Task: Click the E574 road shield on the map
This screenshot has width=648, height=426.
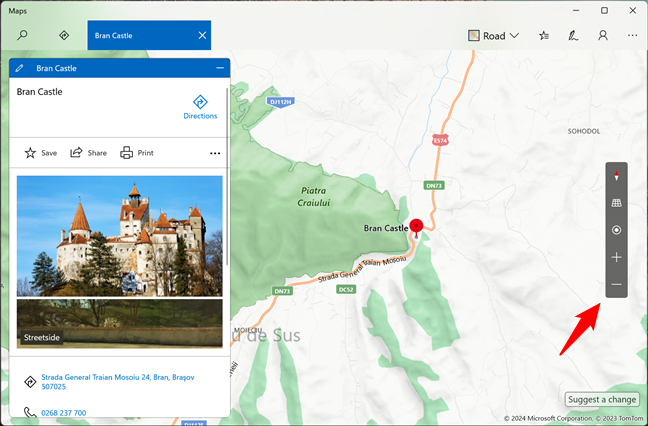Action: 440,140
